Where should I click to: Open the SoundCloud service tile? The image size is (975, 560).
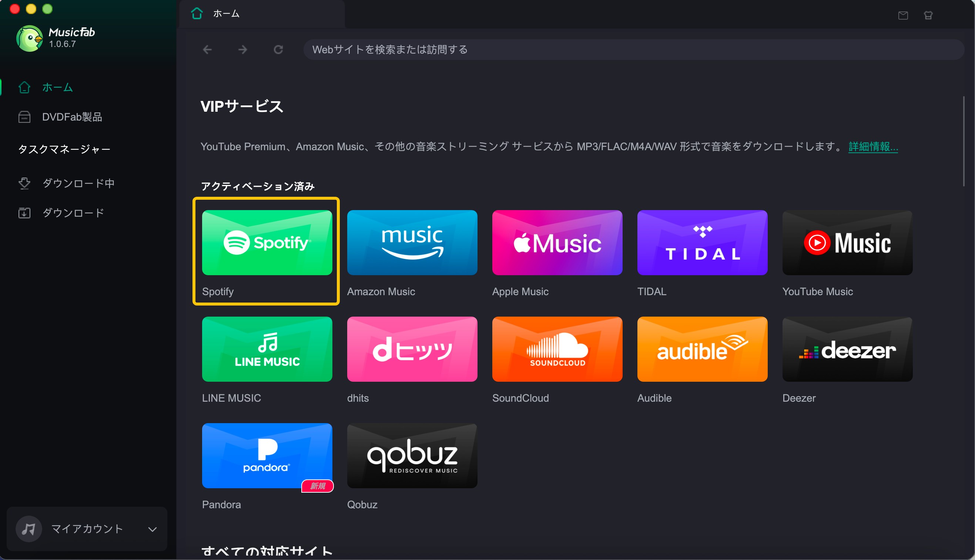point(557,349)
